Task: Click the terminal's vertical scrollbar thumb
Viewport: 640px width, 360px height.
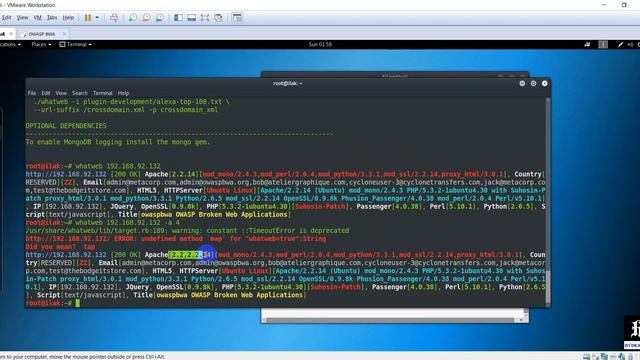Action: pyautogui.click(x=548, y=287)
